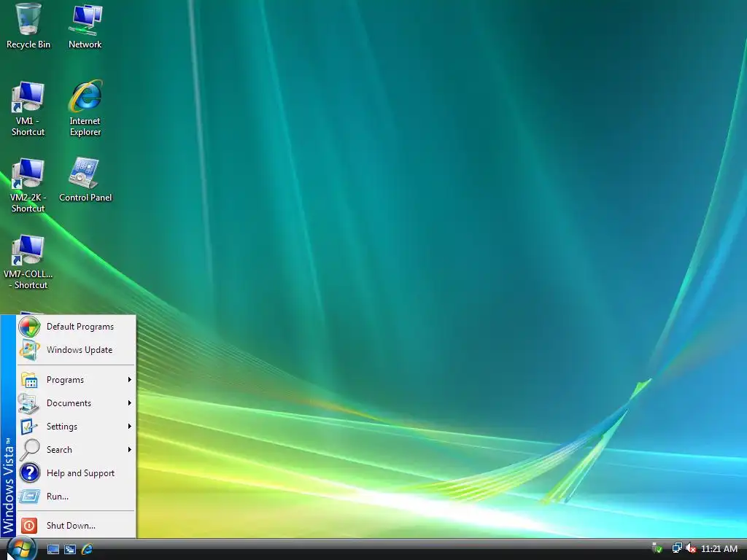Open the Programs menu entry
The height and width of the screenshot is (560, 747).
click(76, 380)
